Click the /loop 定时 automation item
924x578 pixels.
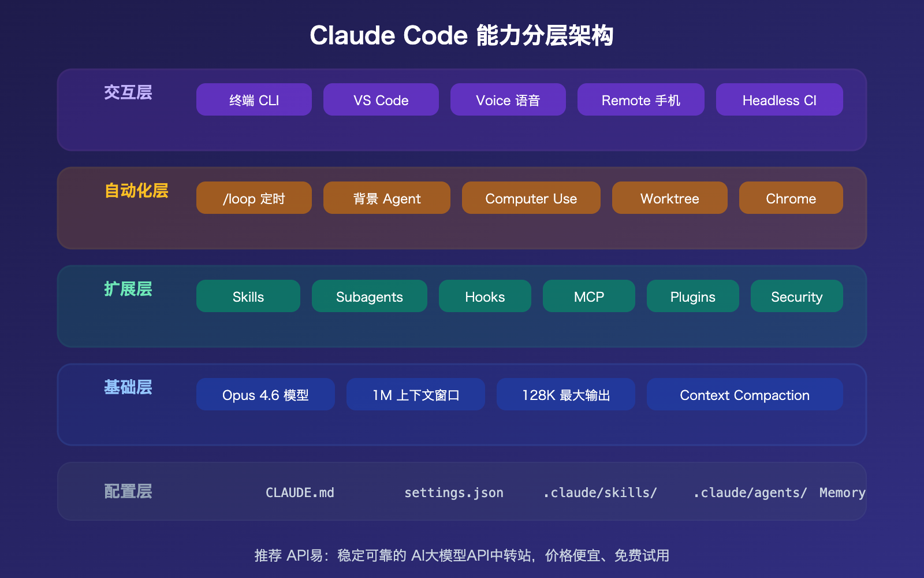click(254, 198)
